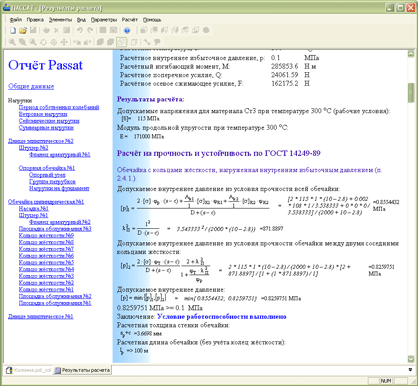Go to Опорная обечайка №1

(x=47, y=168)
